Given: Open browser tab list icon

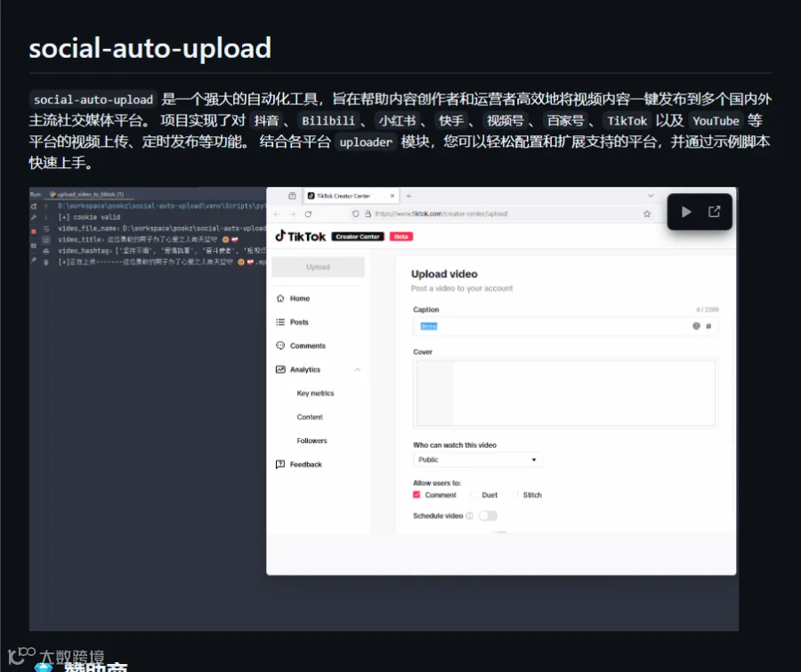Looking at the screenshot, I should 292,196.
